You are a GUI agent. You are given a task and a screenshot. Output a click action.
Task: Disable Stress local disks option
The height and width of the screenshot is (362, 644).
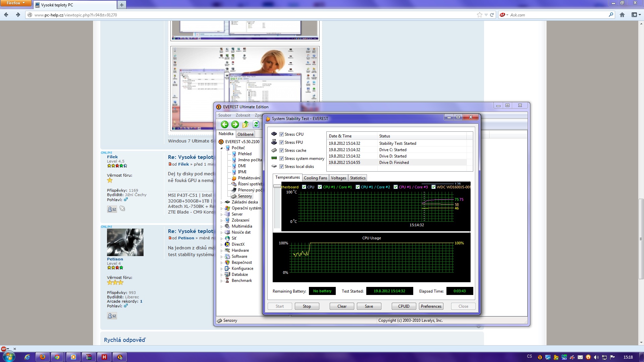pos(282,167)
